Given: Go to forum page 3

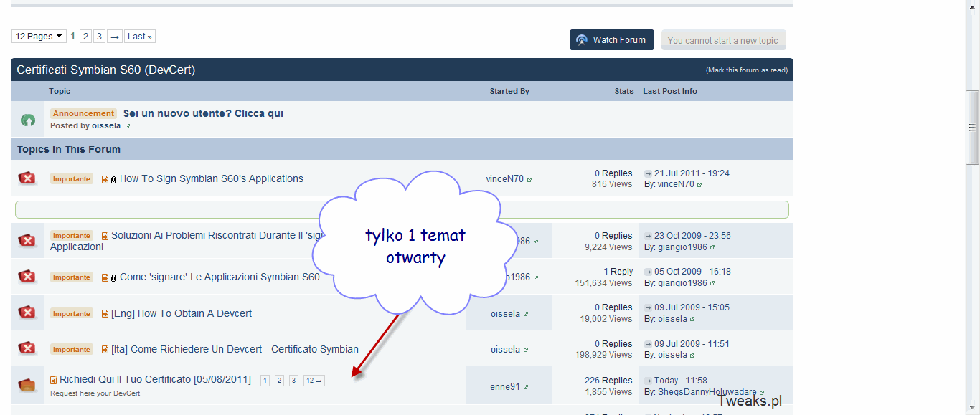Looking at the screenshot, I should click(x=99, y=37).
